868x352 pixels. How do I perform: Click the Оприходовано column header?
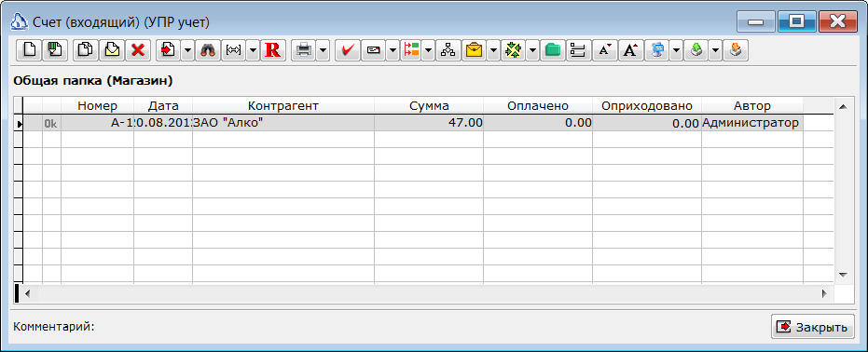(647, 105)
